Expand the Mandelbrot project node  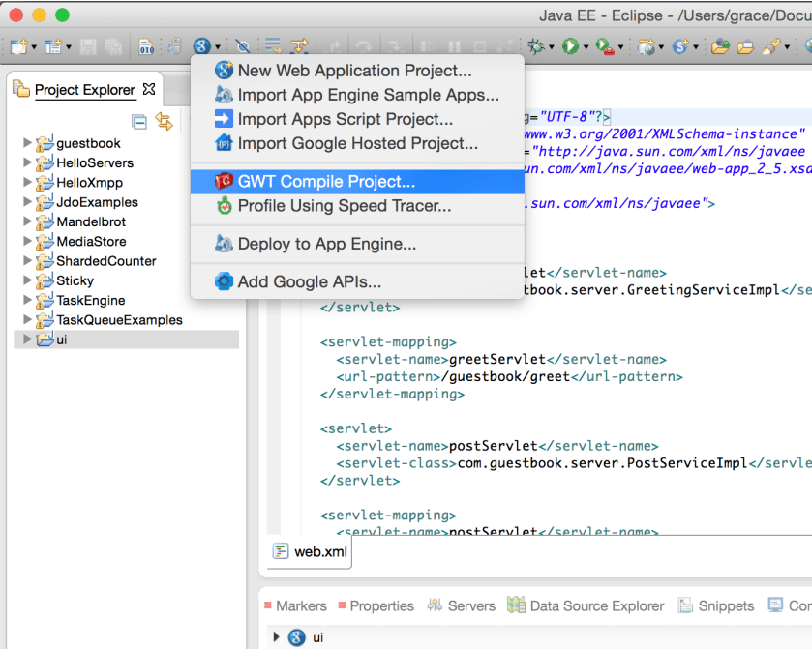(x=27, y=221)
